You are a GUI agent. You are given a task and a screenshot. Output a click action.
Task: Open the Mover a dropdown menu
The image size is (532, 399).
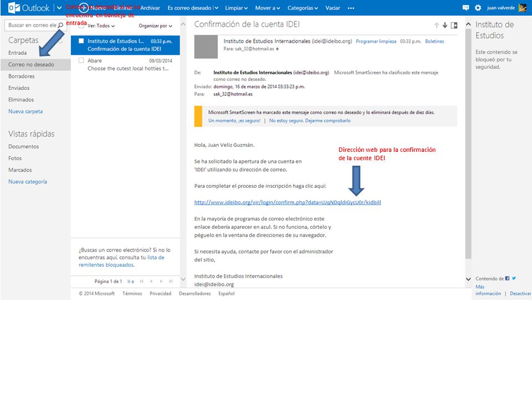268,8
